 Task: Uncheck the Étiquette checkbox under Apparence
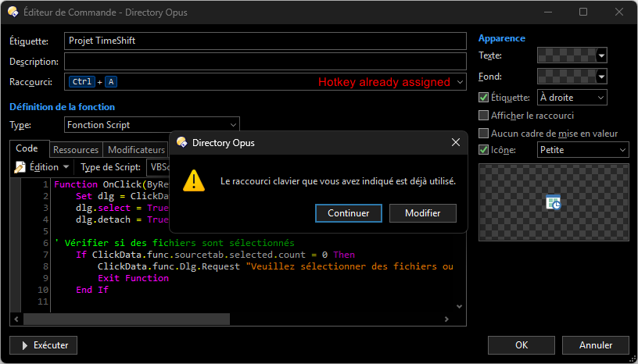click(483, 98)
